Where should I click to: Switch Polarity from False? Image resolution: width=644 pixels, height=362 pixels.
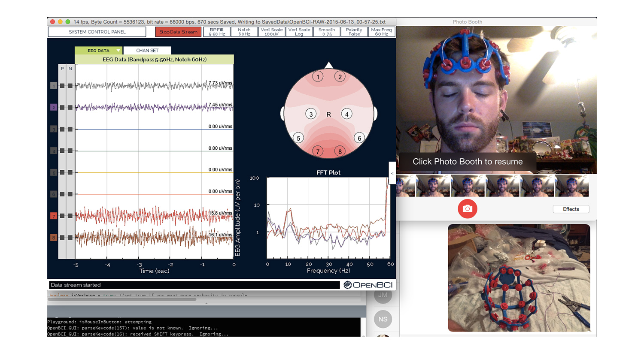coord(354,32)
